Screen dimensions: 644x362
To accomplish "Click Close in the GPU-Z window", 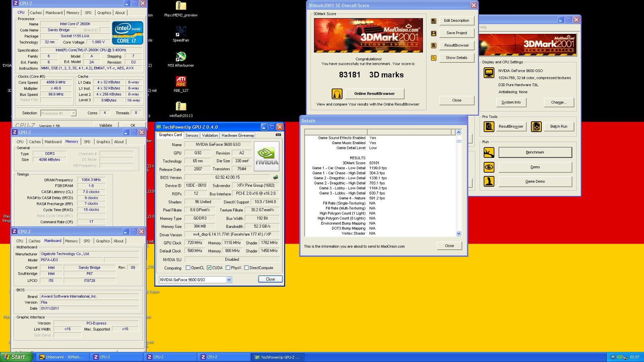I will pos(270,279).
